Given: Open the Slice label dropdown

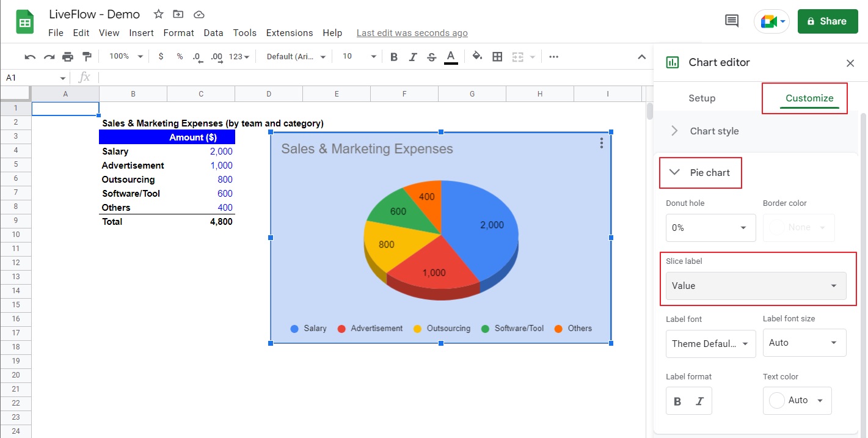Looking at the screenshot, I should [x=756, y=286].
